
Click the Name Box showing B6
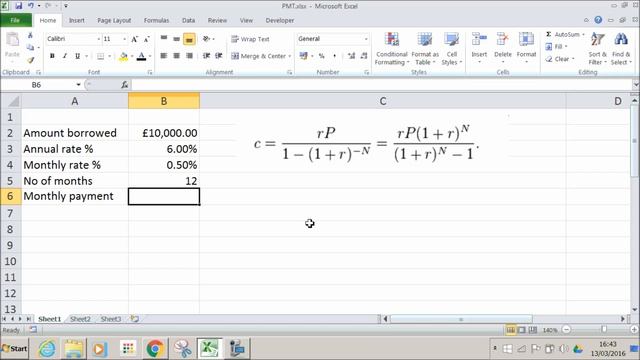(37, 85)
